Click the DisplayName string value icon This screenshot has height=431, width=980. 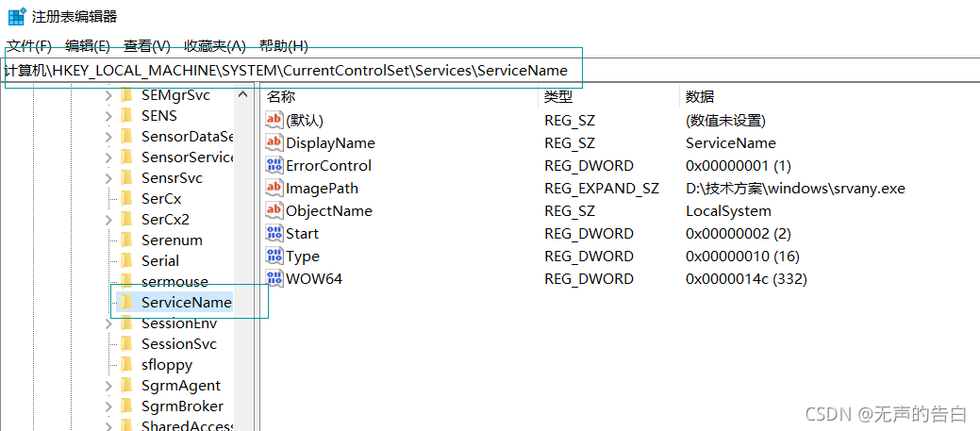click(275, 142)
